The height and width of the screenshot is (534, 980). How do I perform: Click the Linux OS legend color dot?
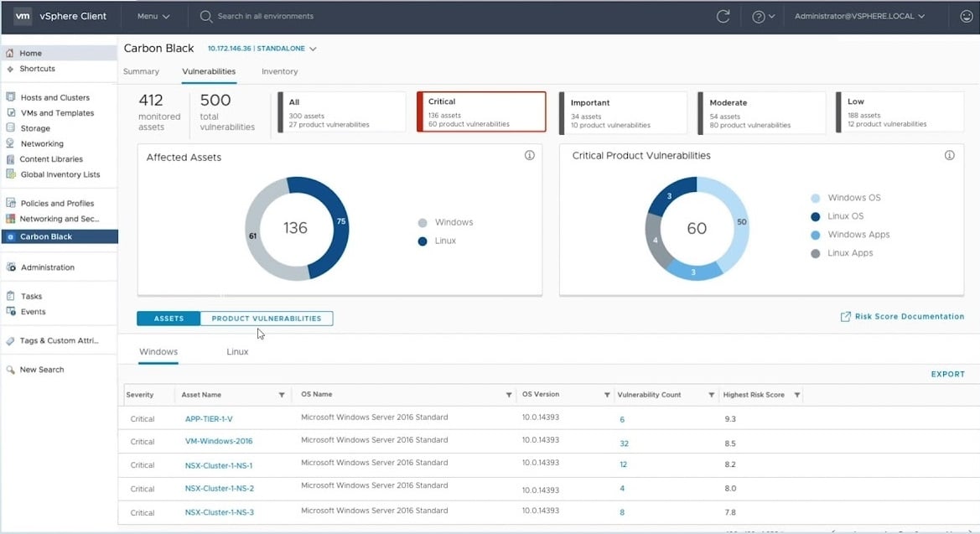click(815, 216)
